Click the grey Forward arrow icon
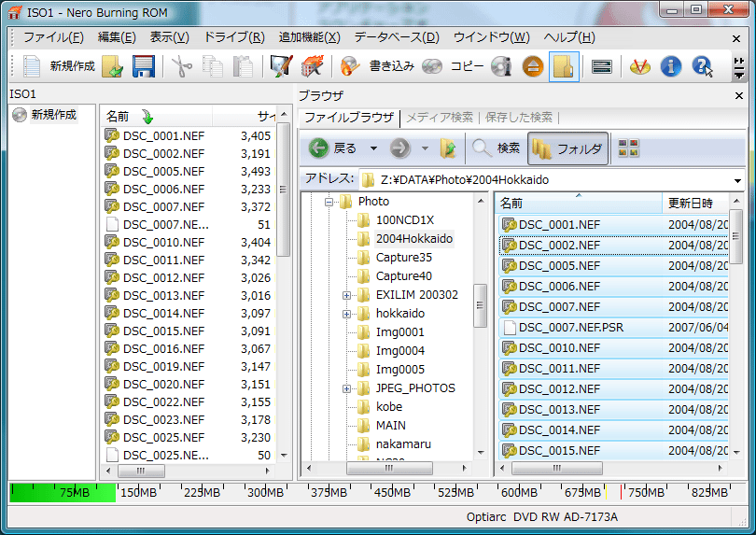The image size is (756, 535). [x=399, y=148]
